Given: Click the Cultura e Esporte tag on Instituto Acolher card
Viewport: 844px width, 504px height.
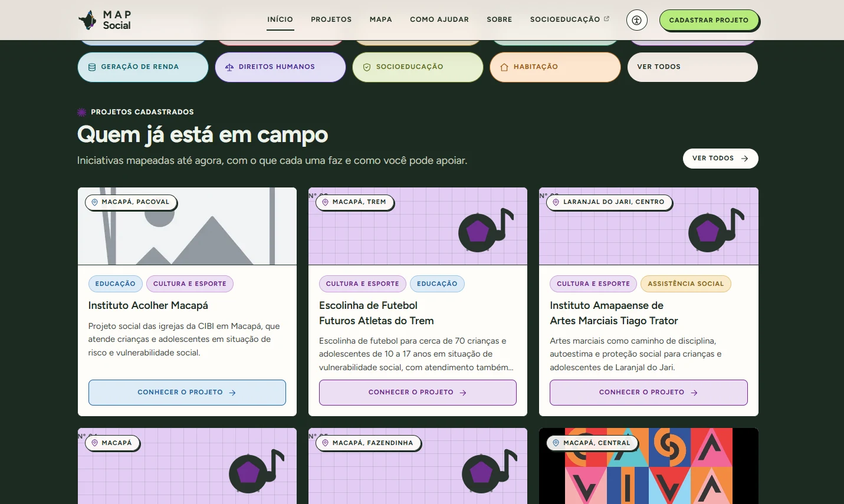Looking at the screenshot, I should point(190,284).
